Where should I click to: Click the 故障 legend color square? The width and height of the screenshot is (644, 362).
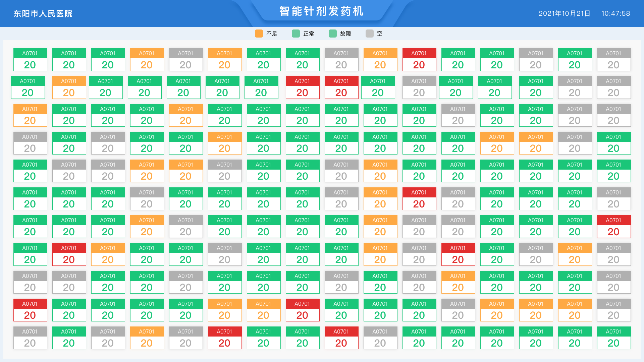tap(332, 34)
